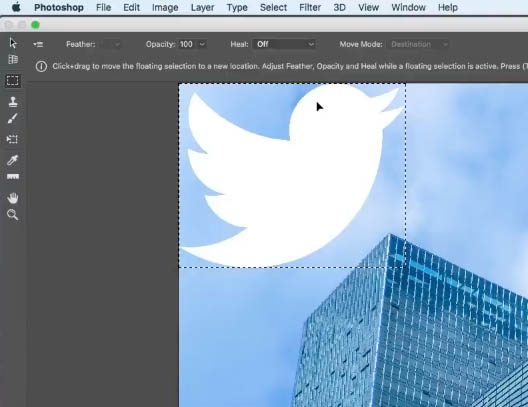Open the Heal mode dropdown set to Off
The width and height of the screenshot is (528, 407).
(284, 44)
